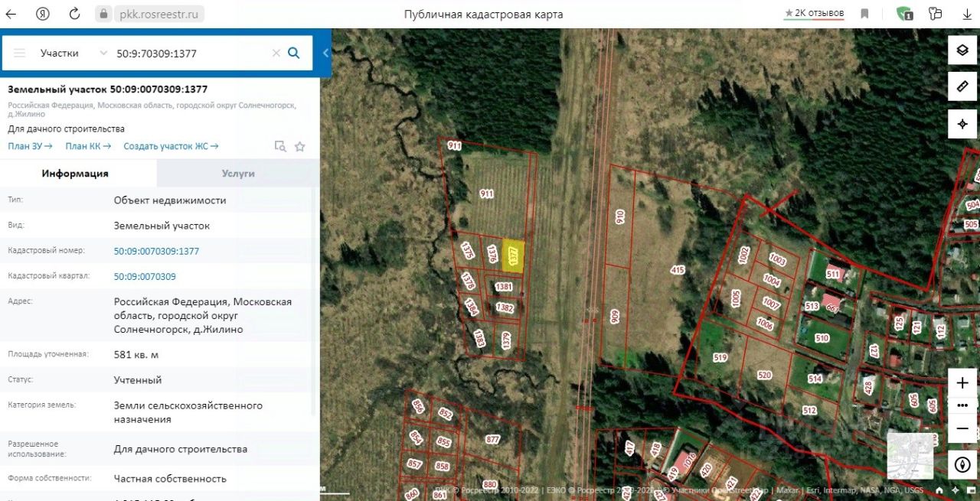980x501 pixels.
Task: Switch basemap via the thumbnail preview
Action: [910, 456]
